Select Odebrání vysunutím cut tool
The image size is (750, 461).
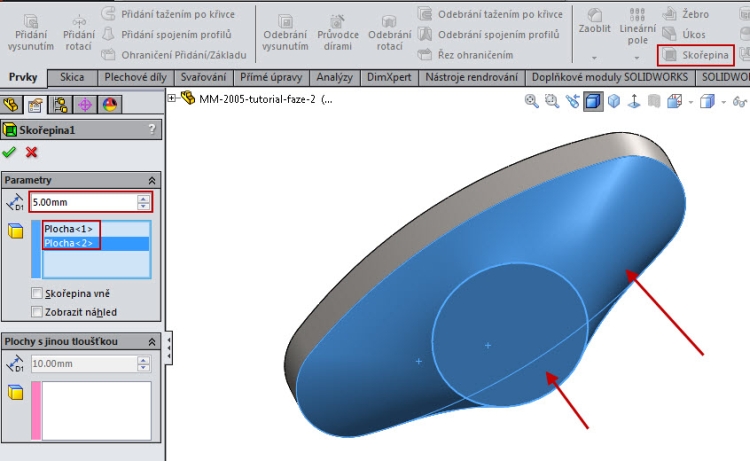point(286,33)
